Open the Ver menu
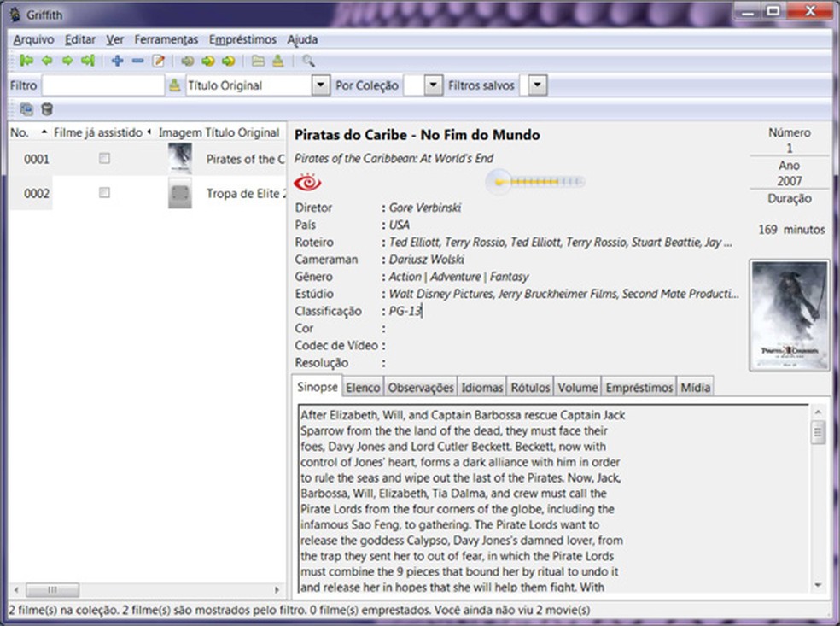 pyautogui.click(x=114, y=39)
